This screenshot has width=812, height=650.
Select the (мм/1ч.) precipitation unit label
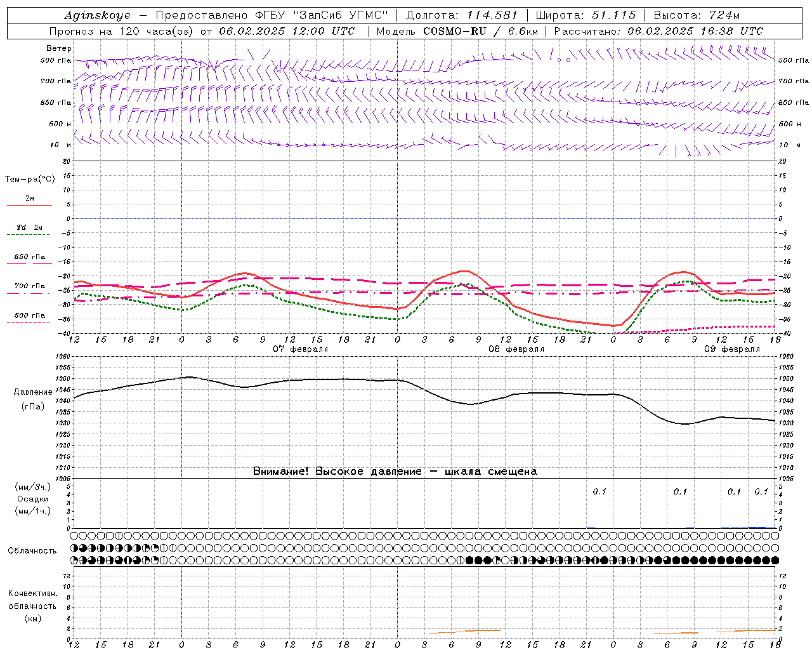[33, 511]
